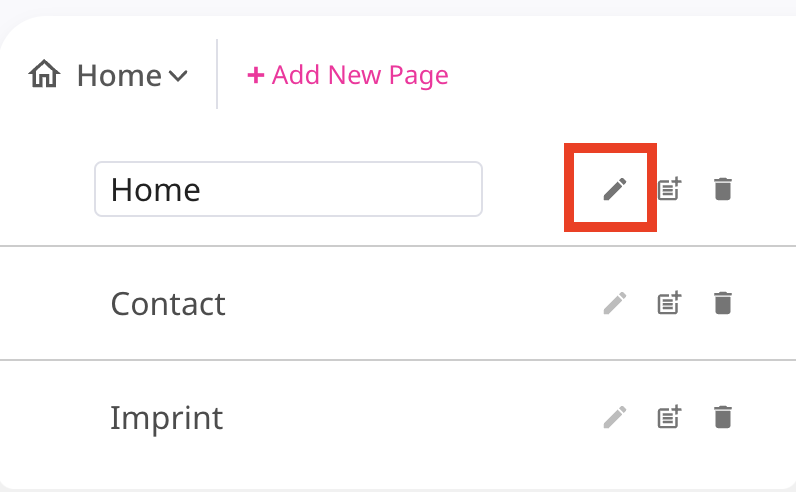Open the Home page selector label
This screenshot has width=796, height=492.
click(119, 76)
